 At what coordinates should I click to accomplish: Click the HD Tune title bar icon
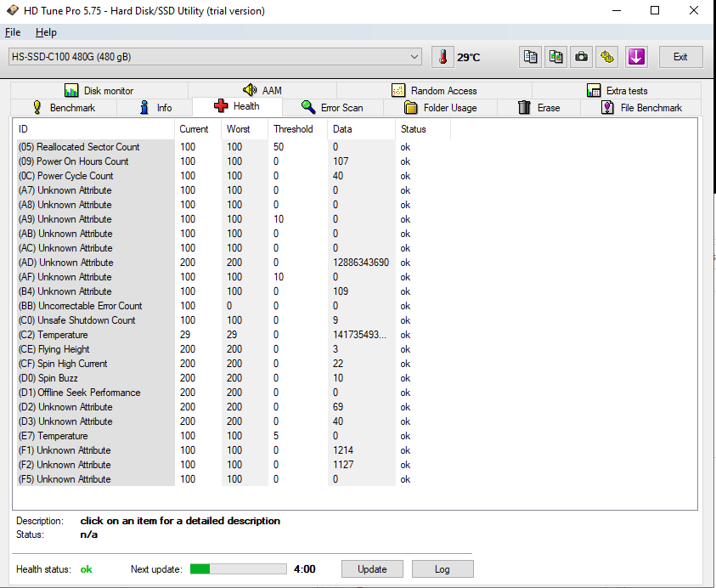tap(13, 10)
